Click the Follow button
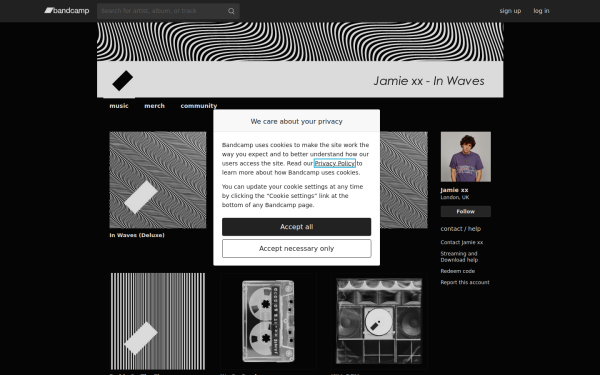Screen dimensions: 600x375 [x=466, y=211]
